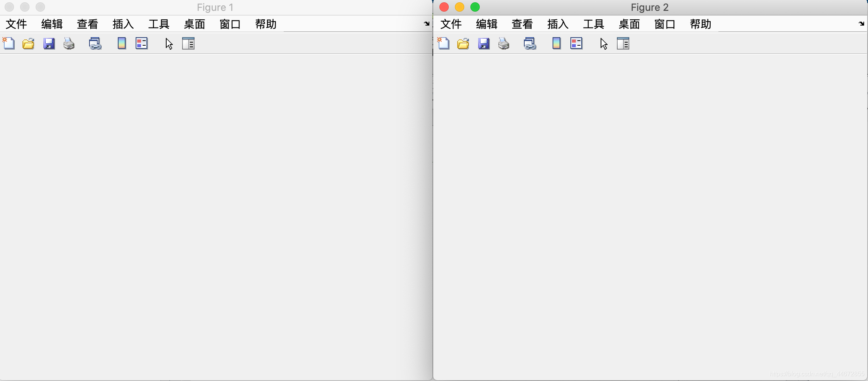This screenshot has height=381, width=868.
Task: Insert Legend icon in Figure 1 toolbar
Action: coord(141,43)
